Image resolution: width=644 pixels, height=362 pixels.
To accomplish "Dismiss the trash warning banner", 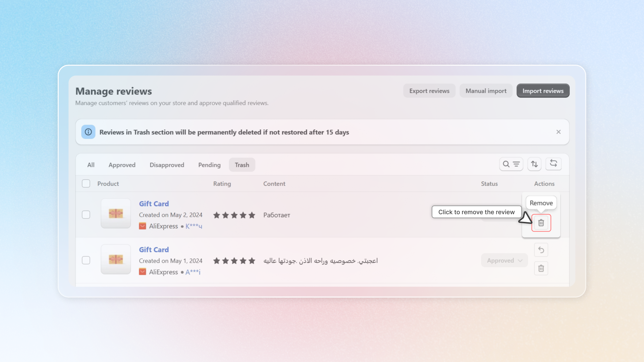I will point(558,132).
